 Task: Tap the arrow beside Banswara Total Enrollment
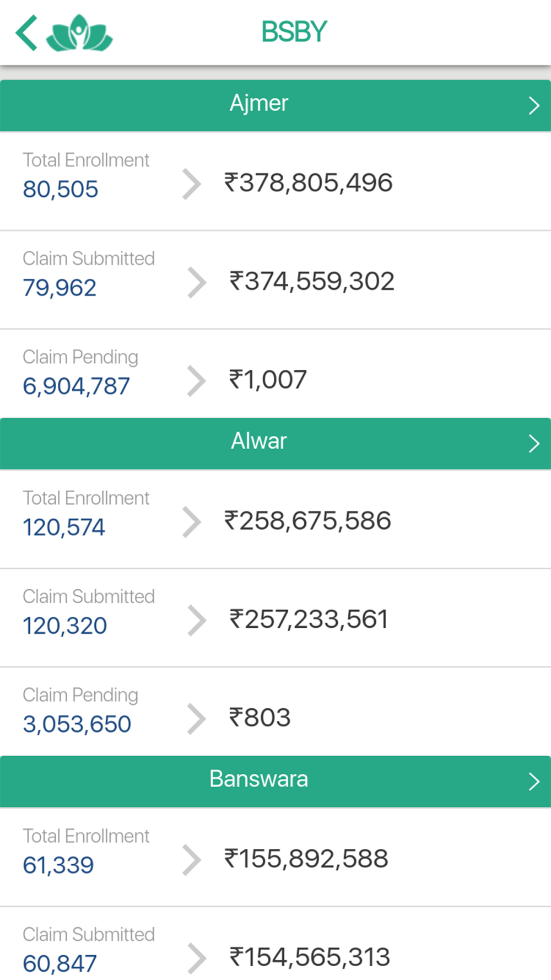(191, 860)
